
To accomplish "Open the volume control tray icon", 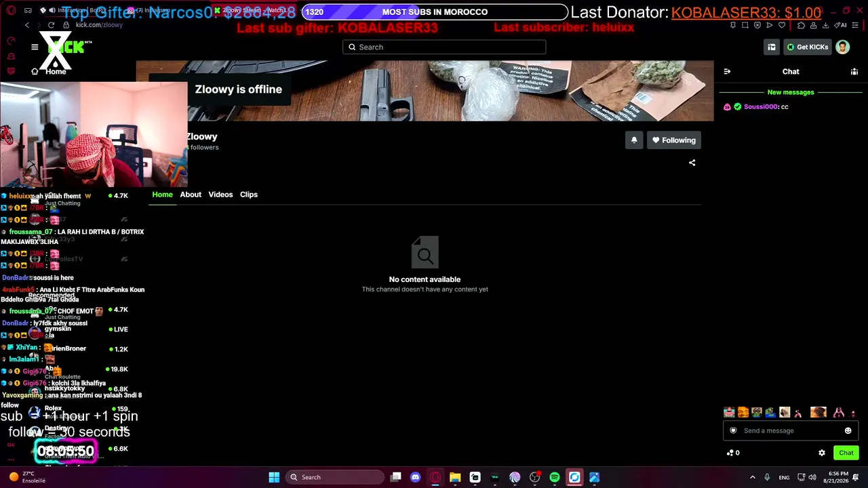I will tap(813, 477).
